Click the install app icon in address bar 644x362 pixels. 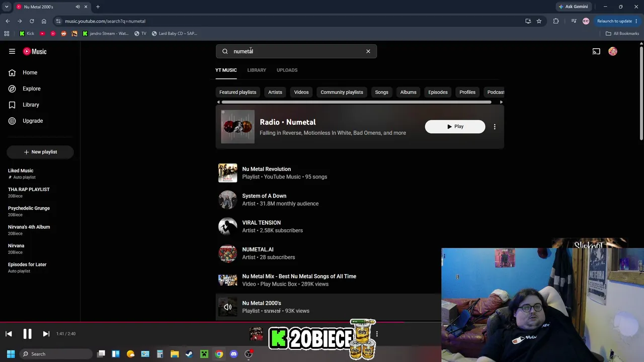tap(528, 21)
